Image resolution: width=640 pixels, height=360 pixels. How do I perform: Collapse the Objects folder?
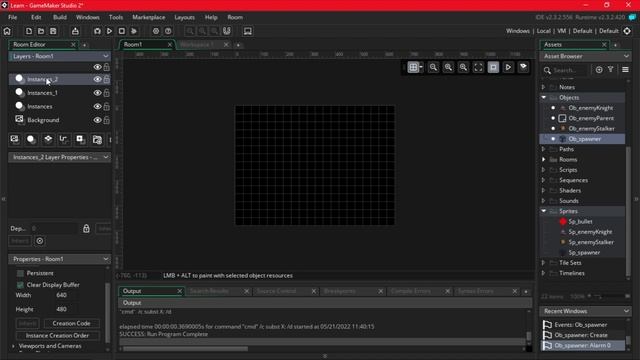pyautogui.click(x=544, y=97)
